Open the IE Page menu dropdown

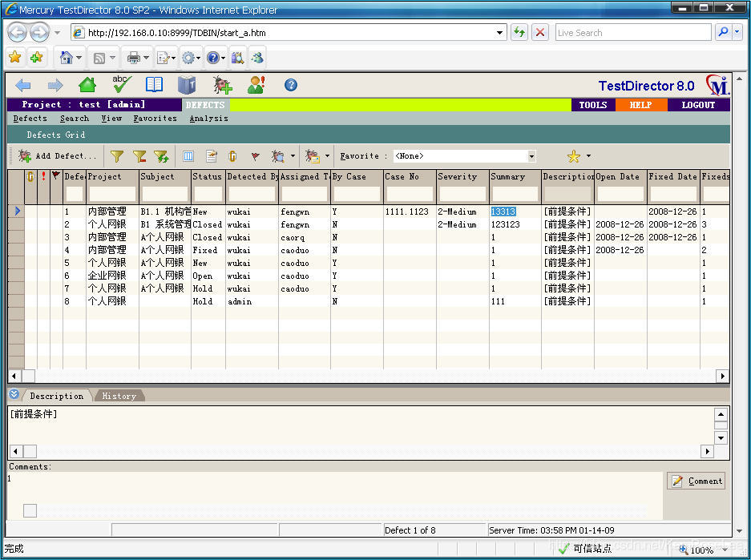[173, 58]
